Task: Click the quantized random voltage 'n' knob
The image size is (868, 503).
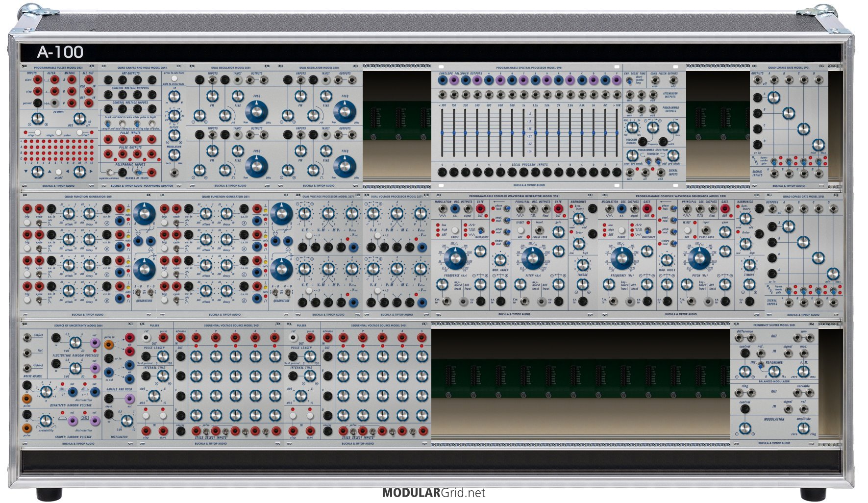Action: tap(46, 392)
